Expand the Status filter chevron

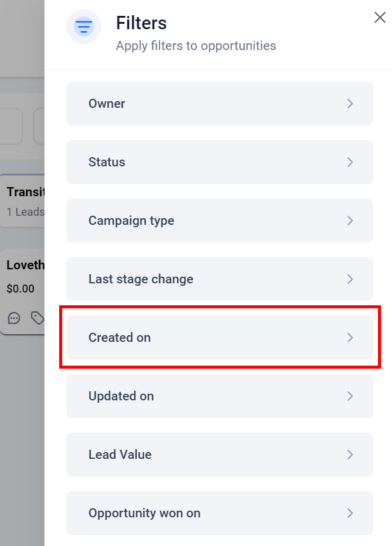(350, 162)
